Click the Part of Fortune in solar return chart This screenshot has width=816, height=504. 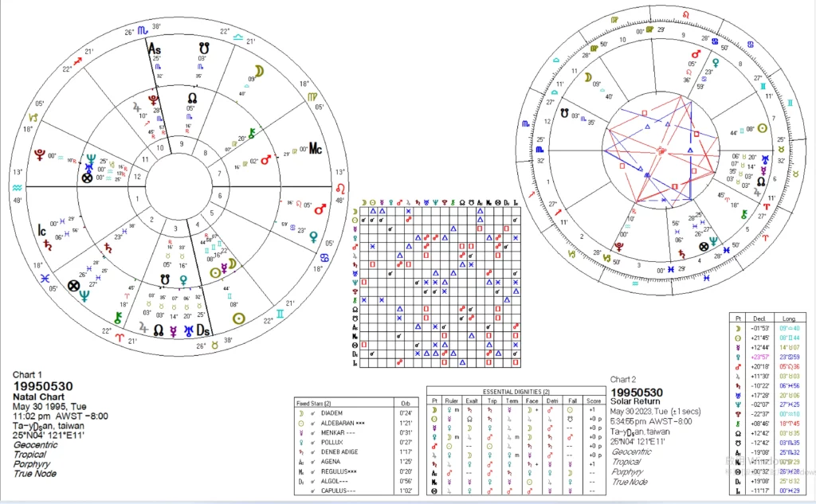703,247
